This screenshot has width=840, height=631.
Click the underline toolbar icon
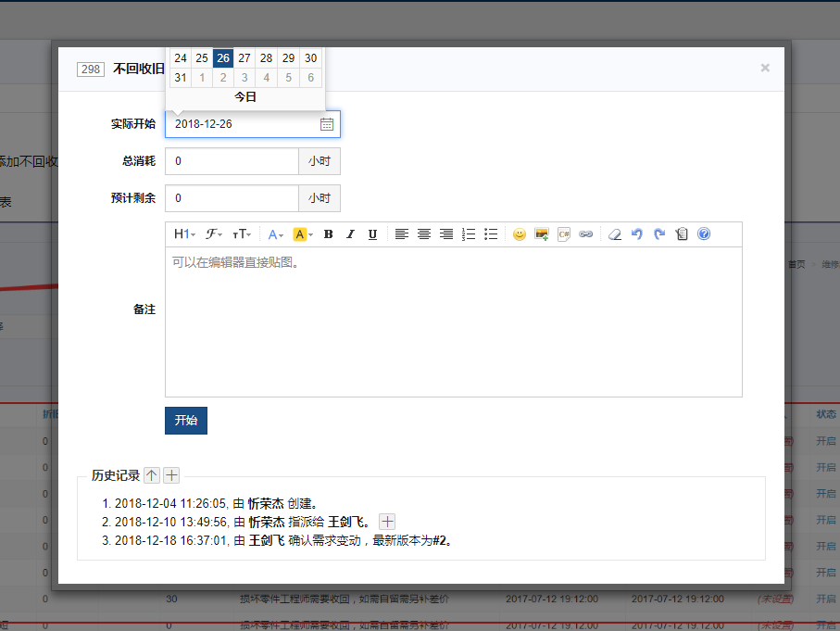pyautogui.click(x=372, y=234)
